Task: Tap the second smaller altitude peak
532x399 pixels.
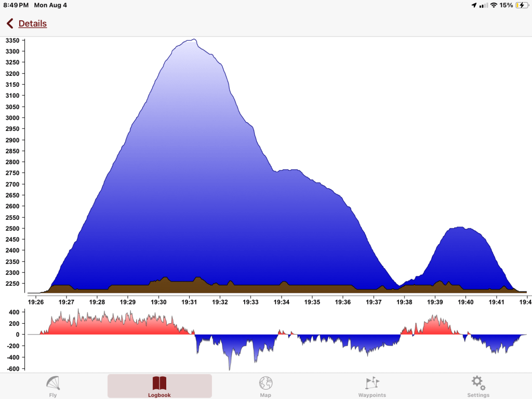Action: point(460,228)
